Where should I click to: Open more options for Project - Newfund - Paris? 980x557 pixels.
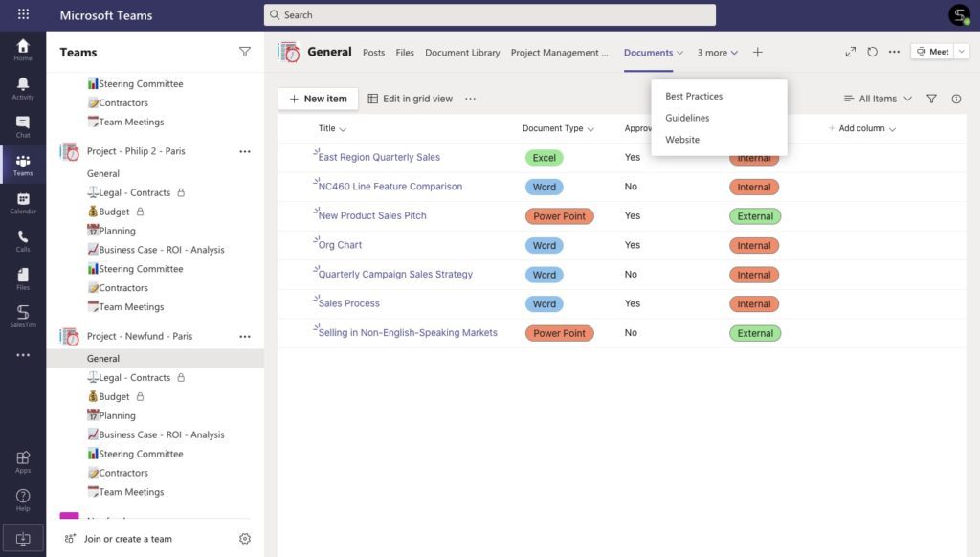pos(245,336)
